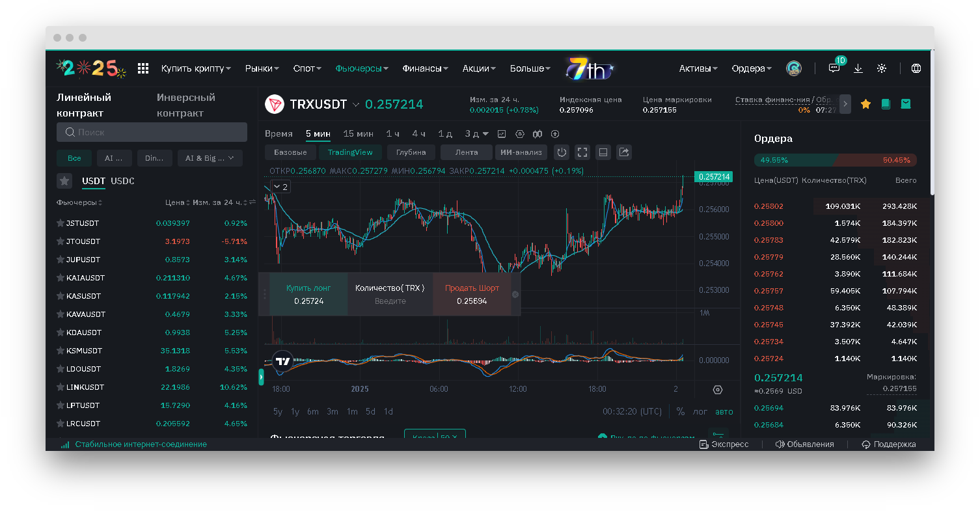Click the 7th anniversary banner logo
Screen dimensions: 980x516
tap(589, 68)
